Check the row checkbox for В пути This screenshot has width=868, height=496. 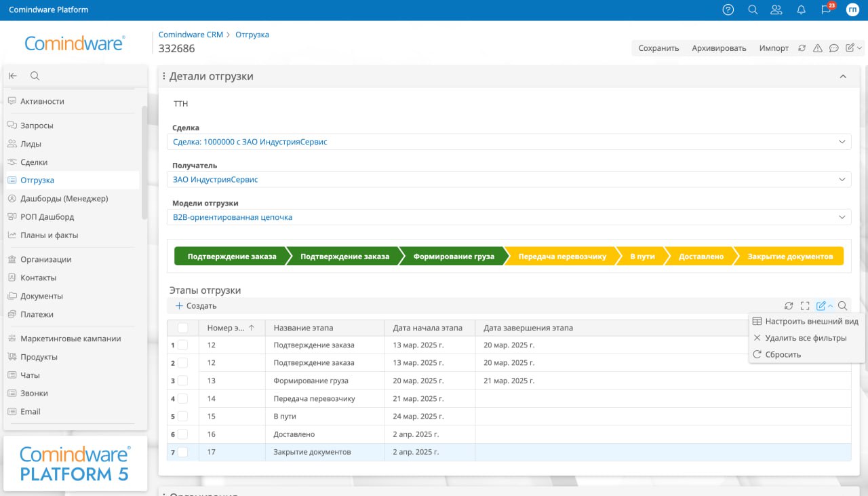pyautogui.click(x=182, y=416)
